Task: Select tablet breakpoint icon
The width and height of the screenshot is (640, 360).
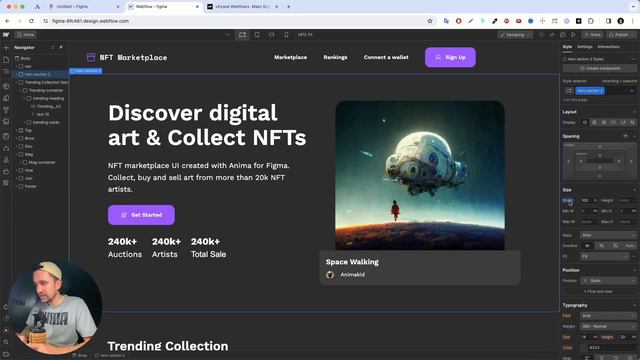Action: [257, 35]
